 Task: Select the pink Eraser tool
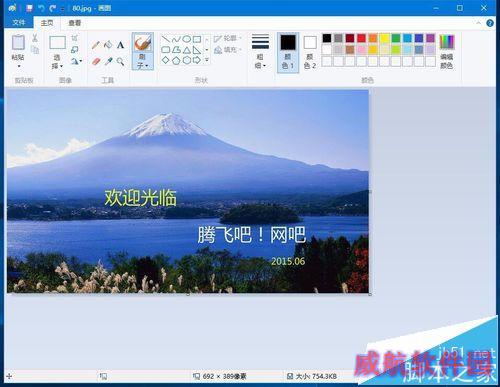96,62
